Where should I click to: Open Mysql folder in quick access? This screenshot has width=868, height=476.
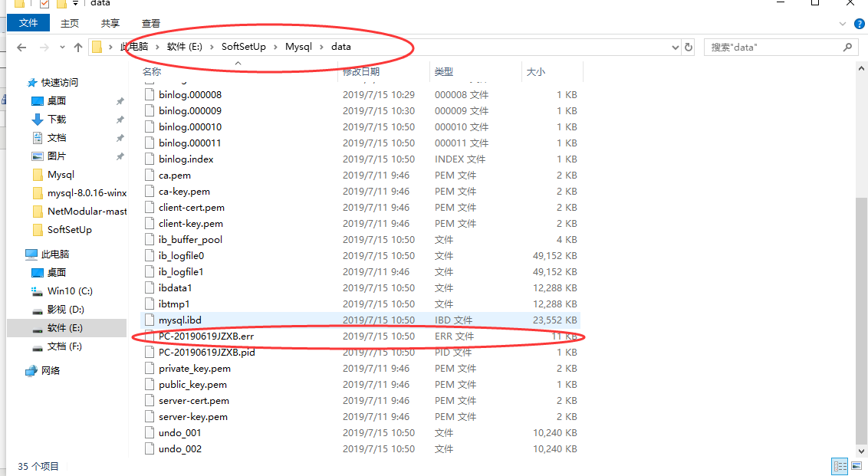pyautogui.click(x=61, y=174)
